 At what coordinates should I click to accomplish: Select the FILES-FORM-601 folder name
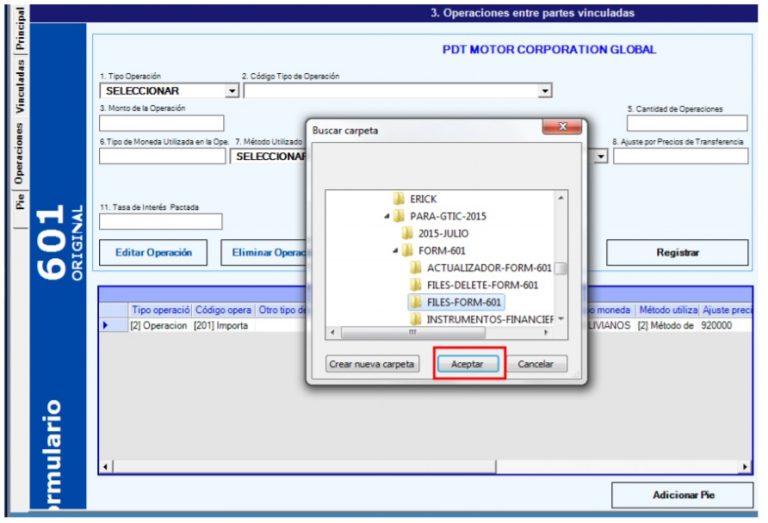point(465,301)
